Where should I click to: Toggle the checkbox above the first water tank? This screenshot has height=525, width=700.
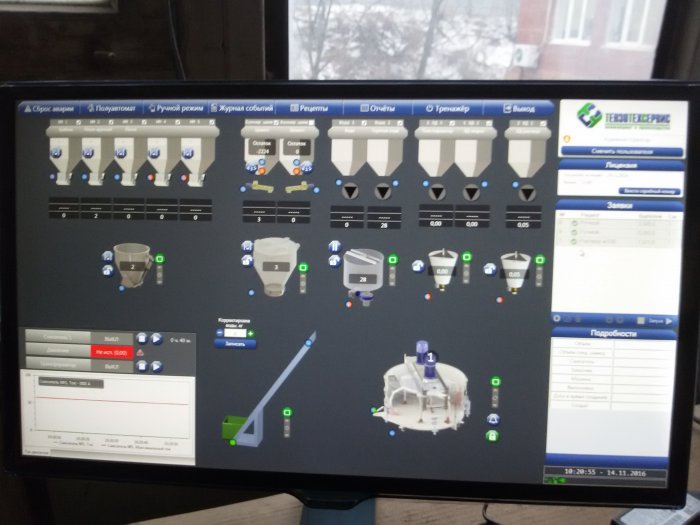click(364, 123)
